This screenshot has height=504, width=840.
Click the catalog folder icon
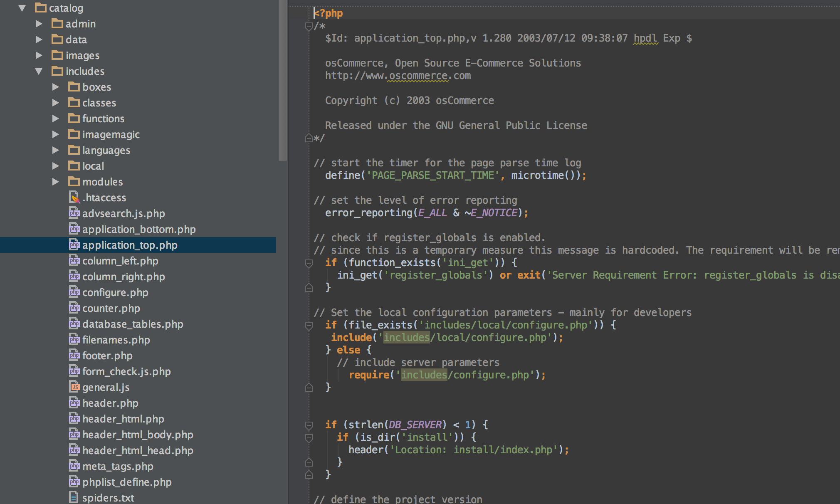click(x=40, y=8)
